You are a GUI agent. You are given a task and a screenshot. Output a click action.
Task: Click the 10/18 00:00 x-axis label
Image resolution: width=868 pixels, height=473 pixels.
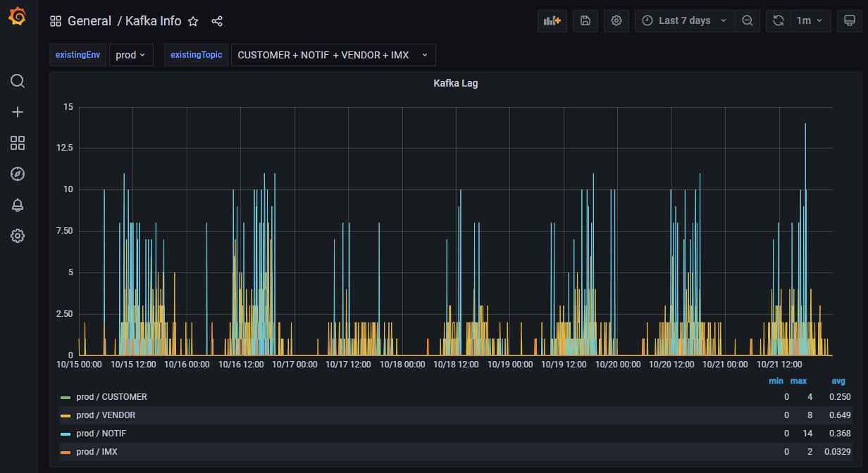(402, 365)
